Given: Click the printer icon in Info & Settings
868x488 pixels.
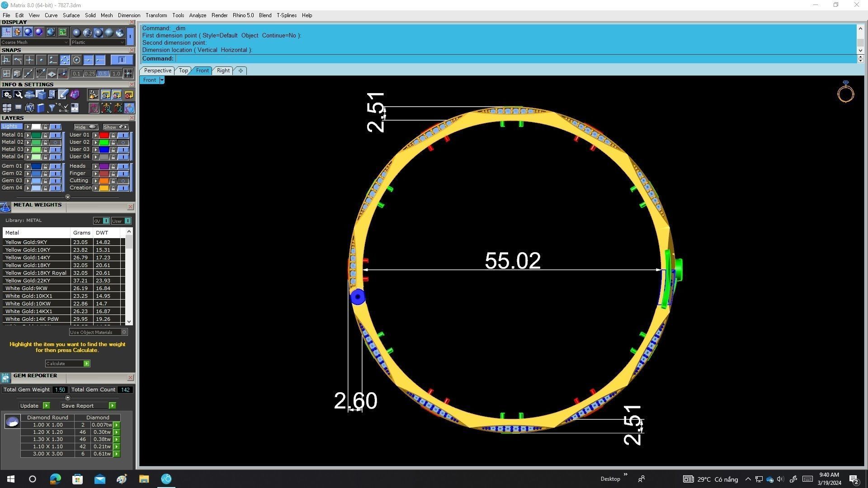Looking at the screenshot, I should click(x=29, y=94).
